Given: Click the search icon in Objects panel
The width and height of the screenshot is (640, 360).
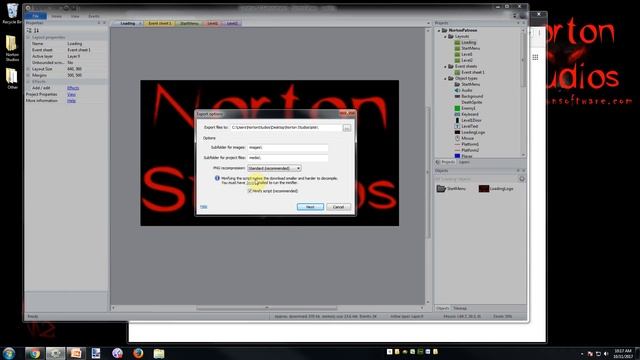Looking at the screenshot, I should tap(522, 179).
